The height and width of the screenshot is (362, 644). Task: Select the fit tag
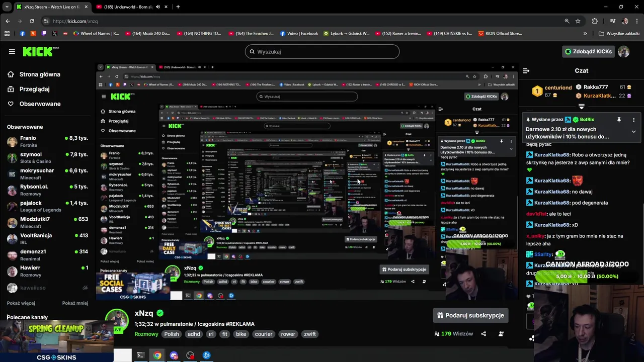point(225,334)
